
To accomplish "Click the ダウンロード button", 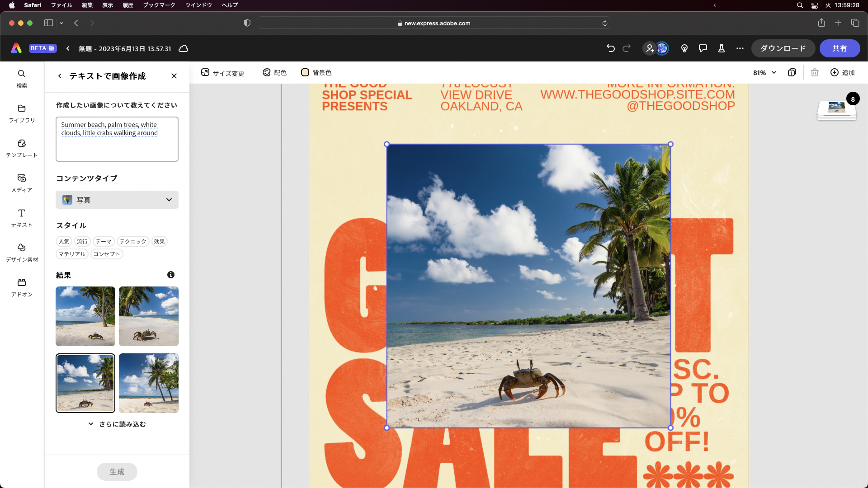I will coord(783,48).
